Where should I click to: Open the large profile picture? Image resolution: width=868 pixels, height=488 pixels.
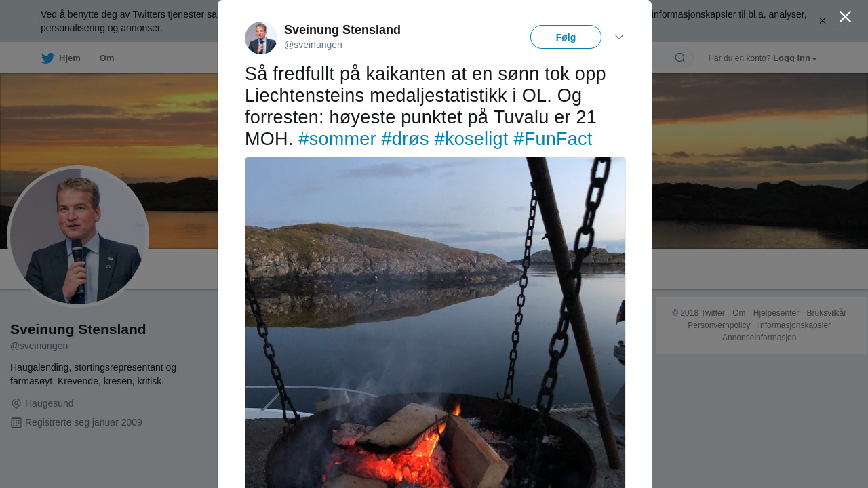click(x=78, y=237)
